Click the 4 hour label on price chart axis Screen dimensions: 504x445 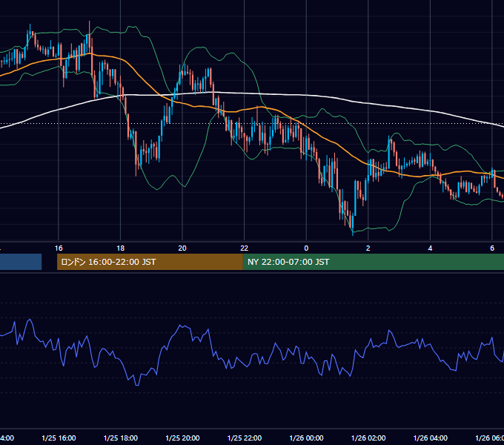point(430,248)
